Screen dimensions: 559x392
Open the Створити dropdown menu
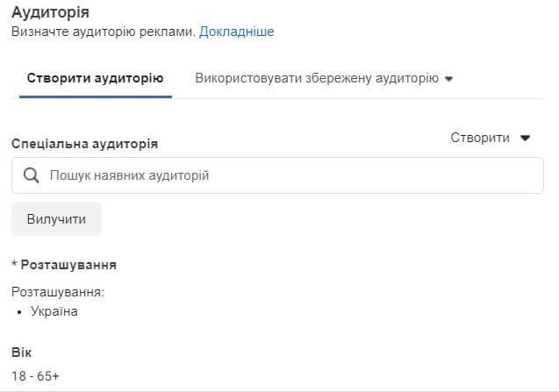(x=481, y=139)
